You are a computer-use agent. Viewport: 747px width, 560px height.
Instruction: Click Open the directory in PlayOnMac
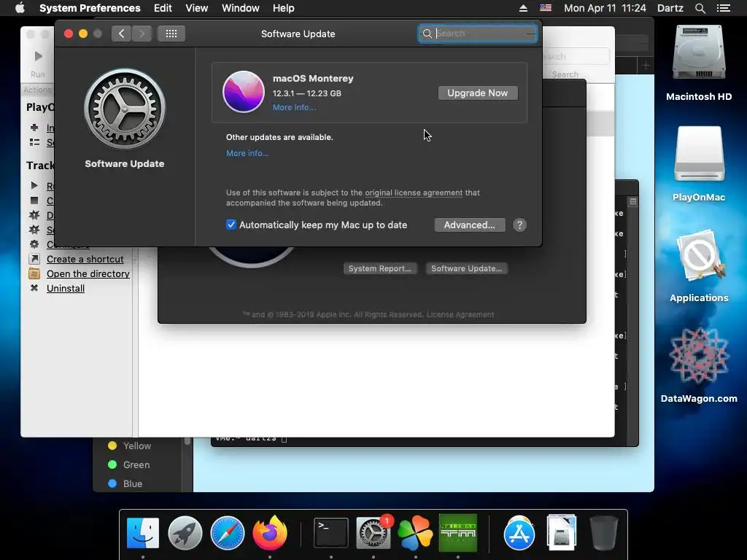[88, 274]
